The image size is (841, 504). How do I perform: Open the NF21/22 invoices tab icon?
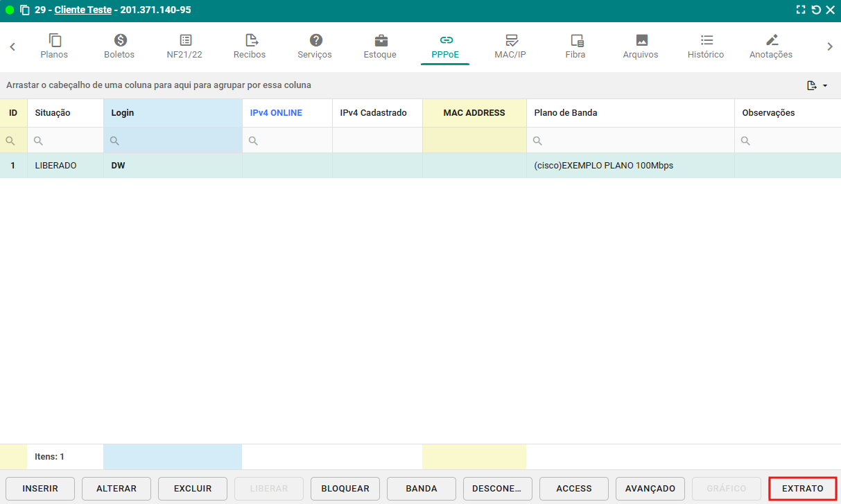pyautogui.click(x=185, y=40)
